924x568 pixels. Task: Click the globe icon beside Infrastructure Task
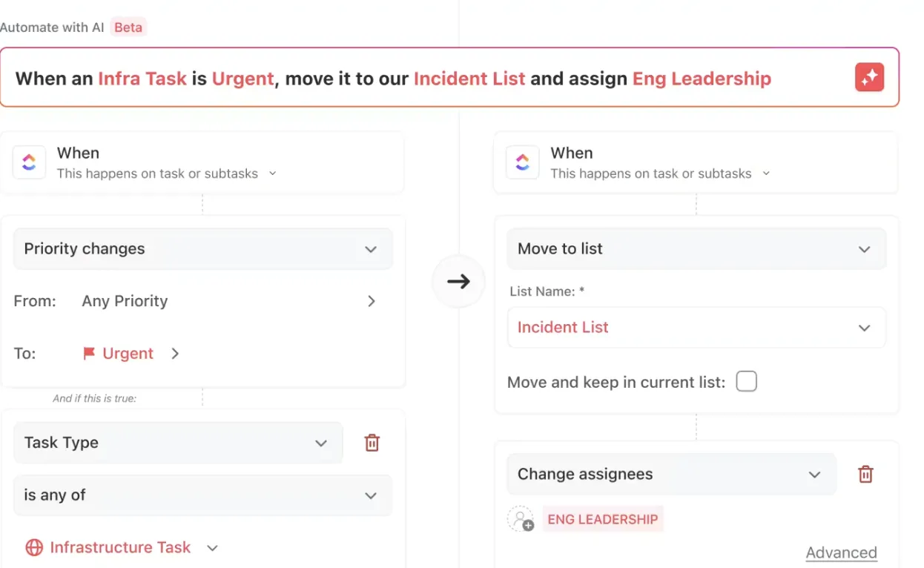pyautogui.click(x=34, y=547)
